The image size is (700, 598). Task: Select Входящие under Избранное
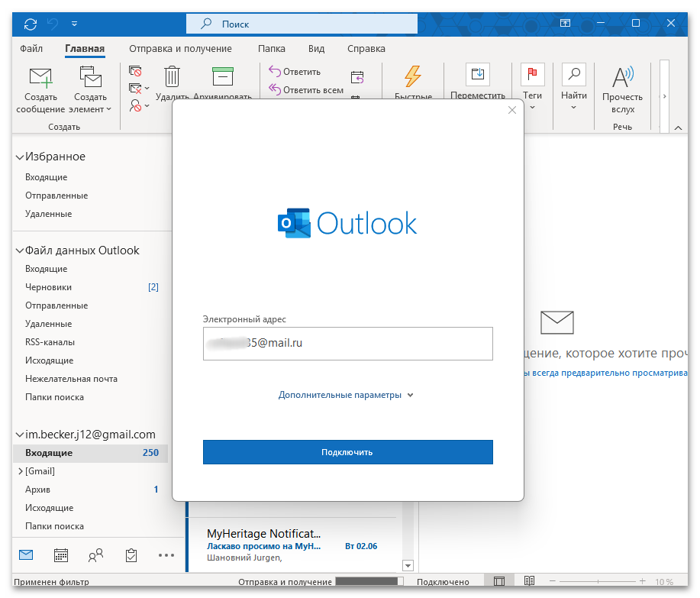click(x=46, y=177)
